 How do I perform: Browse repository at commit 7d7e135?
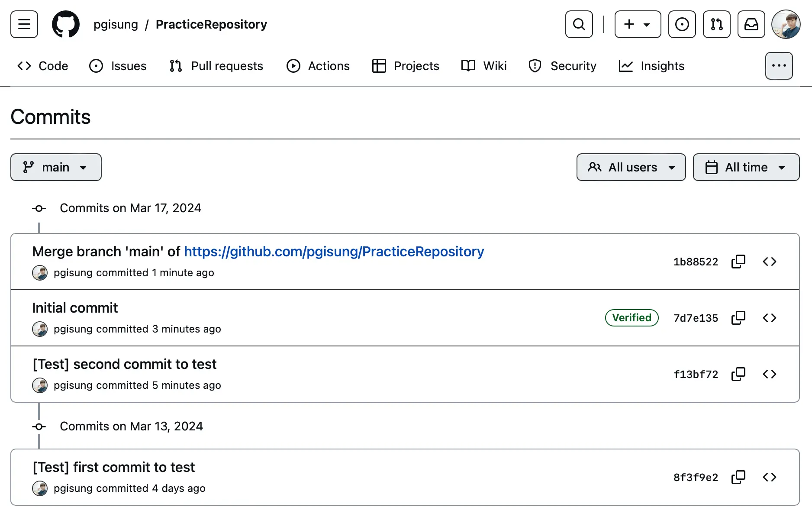click(770, 318)
